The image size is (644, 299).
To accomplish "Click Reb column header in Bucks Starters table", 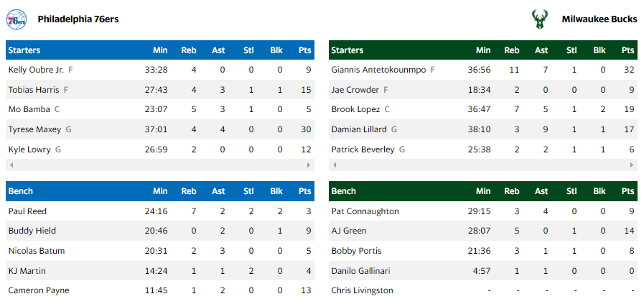I will (512, 50).
